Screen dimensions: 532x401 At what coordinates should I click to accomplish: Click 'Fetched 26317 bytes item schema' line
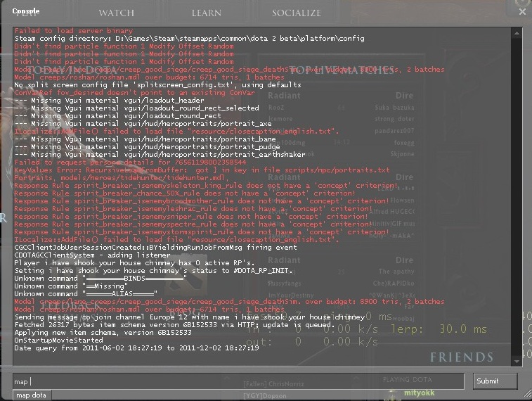point(175,325)
